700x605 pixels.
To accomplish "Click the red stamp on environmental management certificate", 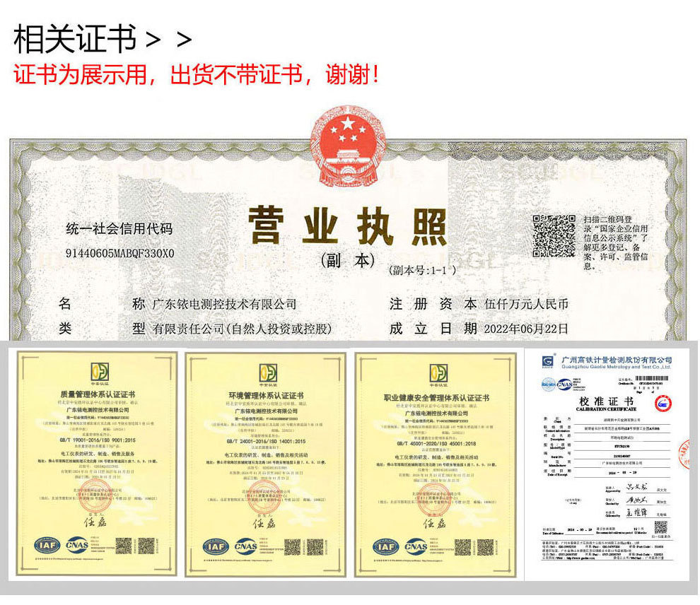I will 264,496.
